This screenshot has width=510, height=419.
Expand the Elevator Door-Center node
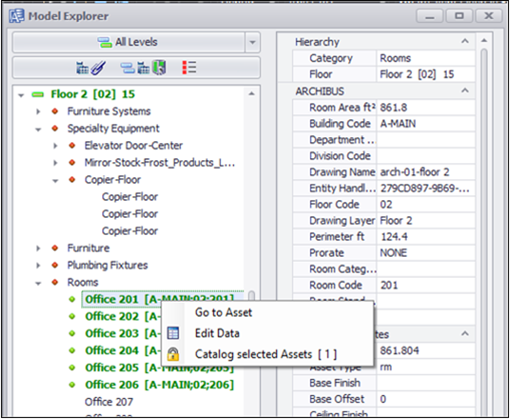(x=55, y=146)
